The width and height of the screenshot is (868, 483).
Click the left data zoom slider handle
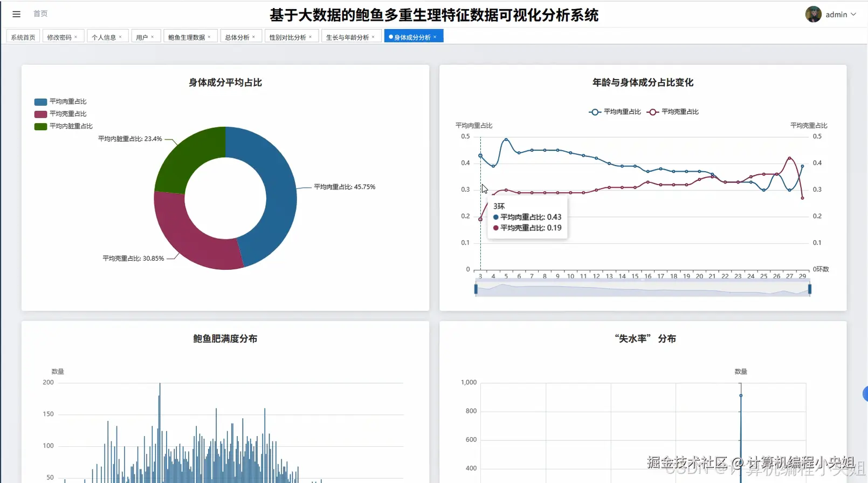pos(476,289)
